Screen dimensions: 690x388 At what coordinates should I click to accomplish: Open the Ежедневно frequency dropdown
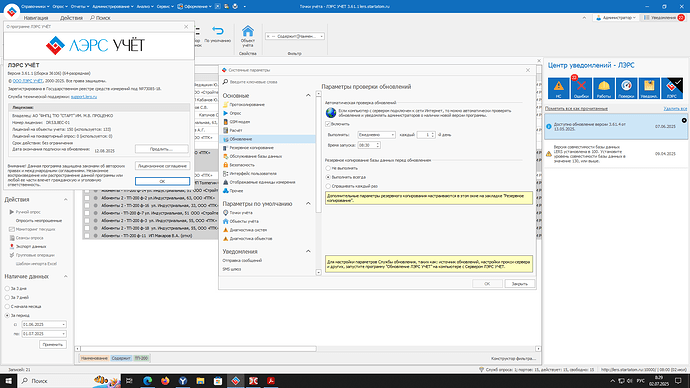coord(376,135)
